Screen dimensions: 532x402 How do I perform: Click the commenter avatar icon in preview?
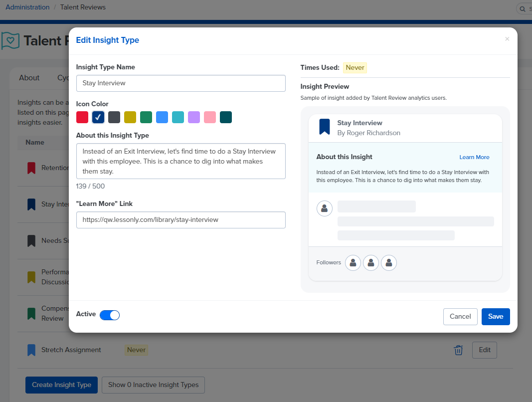[325, 208]
